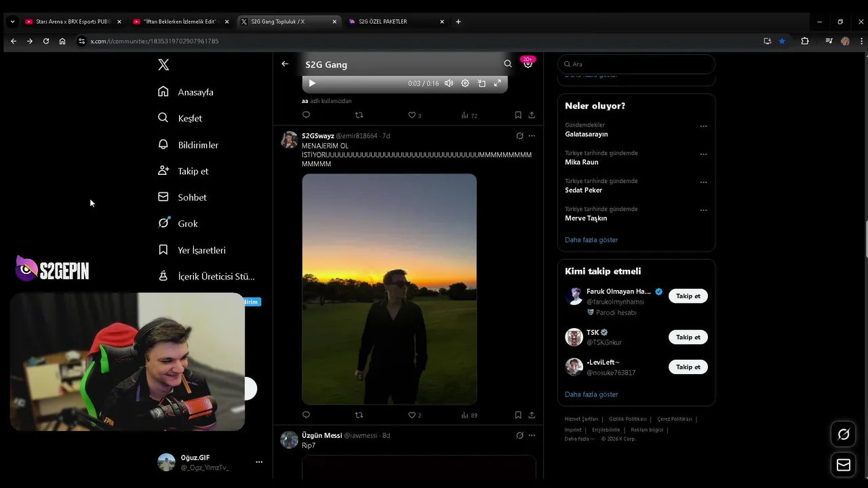Search within S2G Gang community
The height and width of the screenshot is (488, 868).
coord(508,64)
